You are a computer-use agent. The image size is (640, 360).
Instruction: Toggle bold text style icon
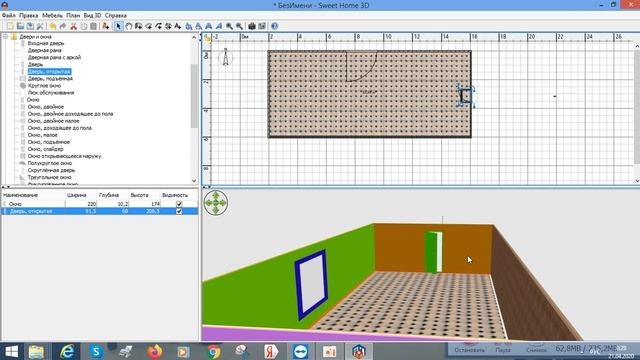click(209, 26)
